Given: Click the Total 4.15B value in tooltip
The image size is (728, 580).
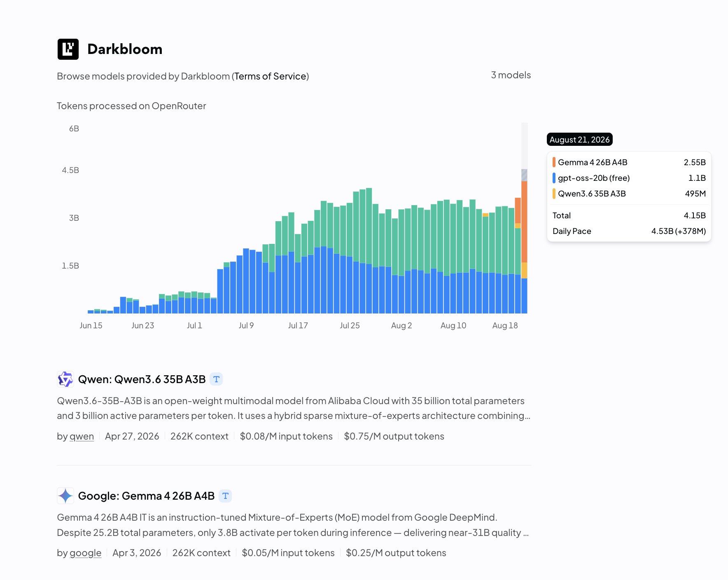Looking at the screenshot, I should [695, 215].
